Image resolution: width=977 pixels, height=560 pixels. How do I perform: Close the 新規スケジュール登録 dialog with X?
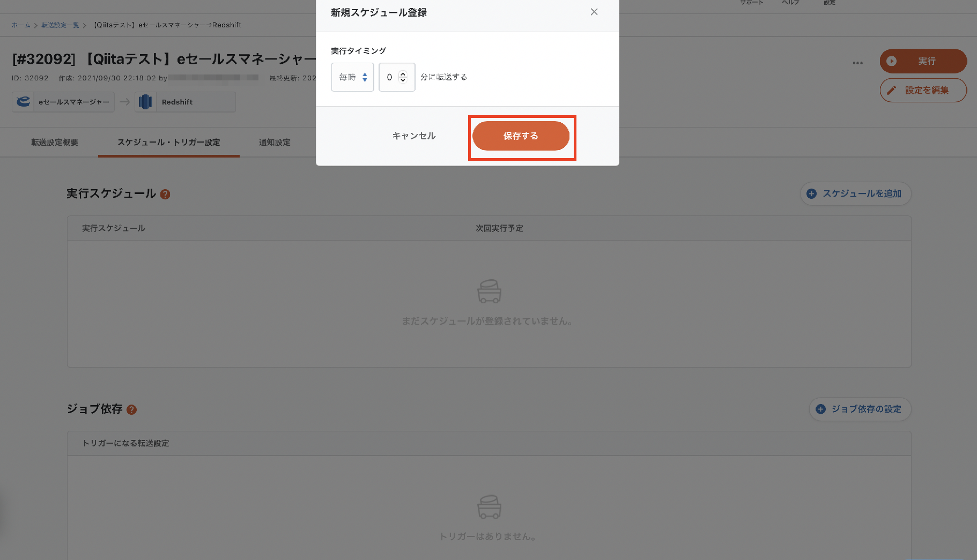(594, 12)
